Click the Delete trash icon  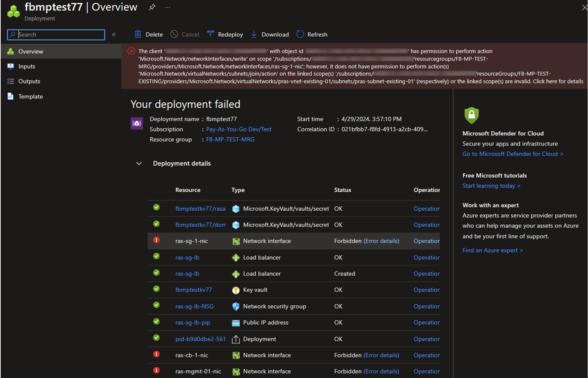coord(138,34)
